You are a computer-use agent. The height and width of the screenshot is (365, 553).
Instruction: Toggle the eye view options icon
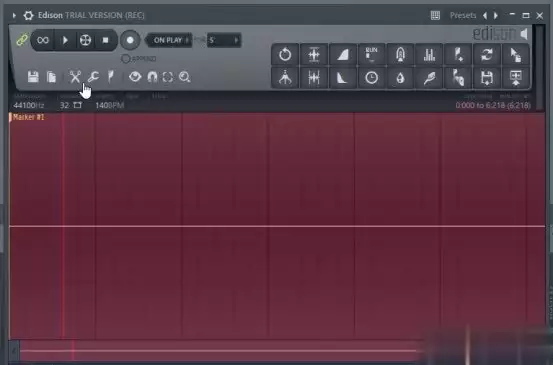click(x=135, y=77)
